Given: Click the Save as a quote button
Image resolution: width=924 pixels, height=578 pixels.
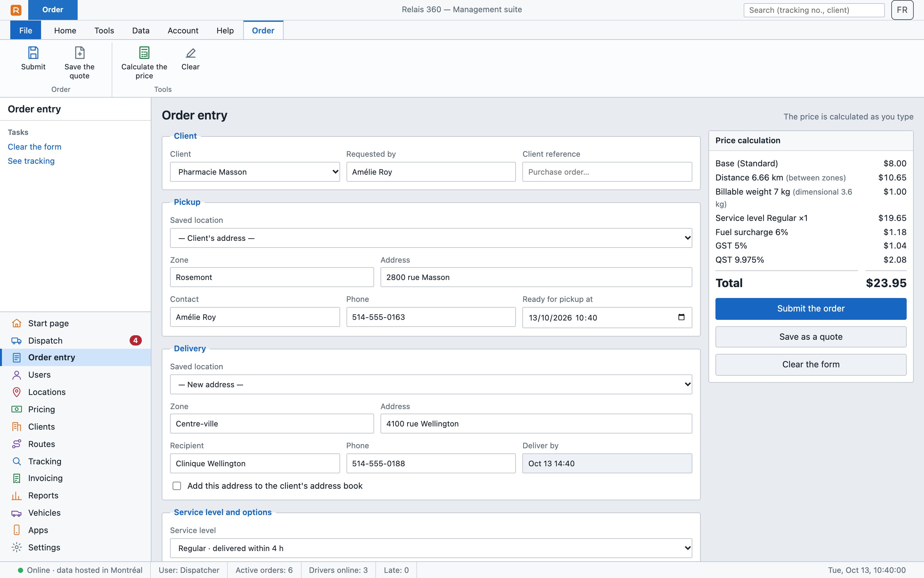Looking at the screenshot, I should 811,337.
